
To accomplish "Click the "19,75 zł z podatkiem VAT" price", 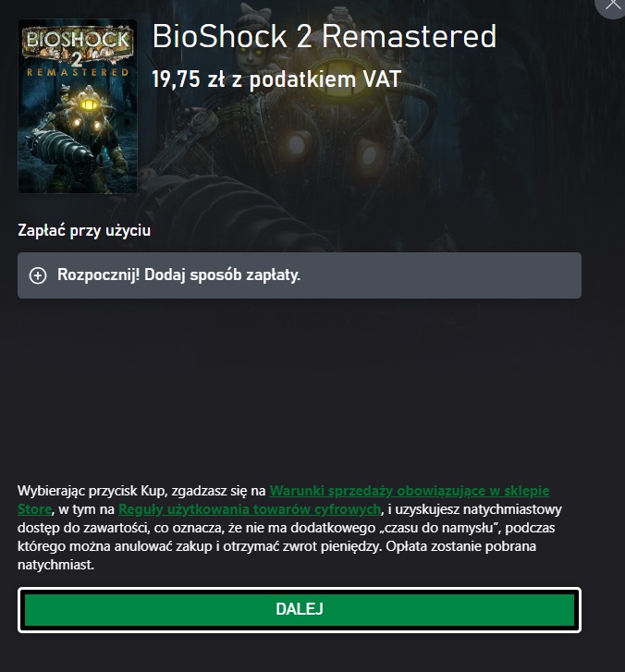I will click(276, 79).
